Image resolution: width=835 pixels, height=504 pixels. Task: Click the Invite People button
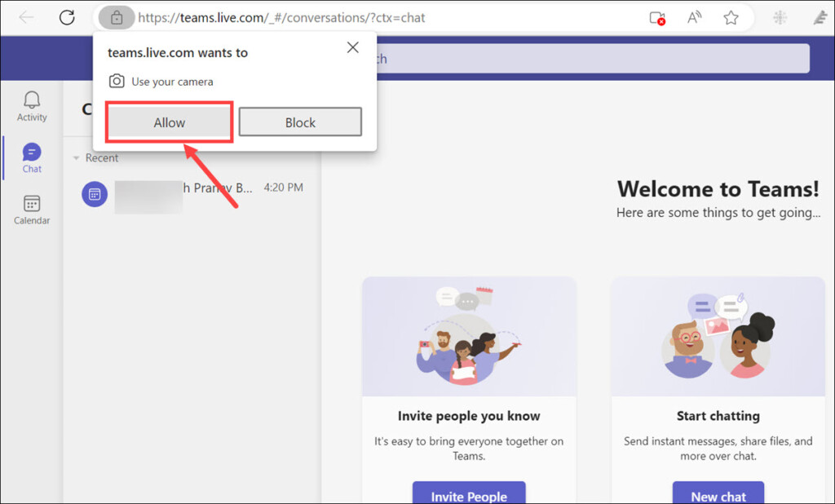point(469,495)
